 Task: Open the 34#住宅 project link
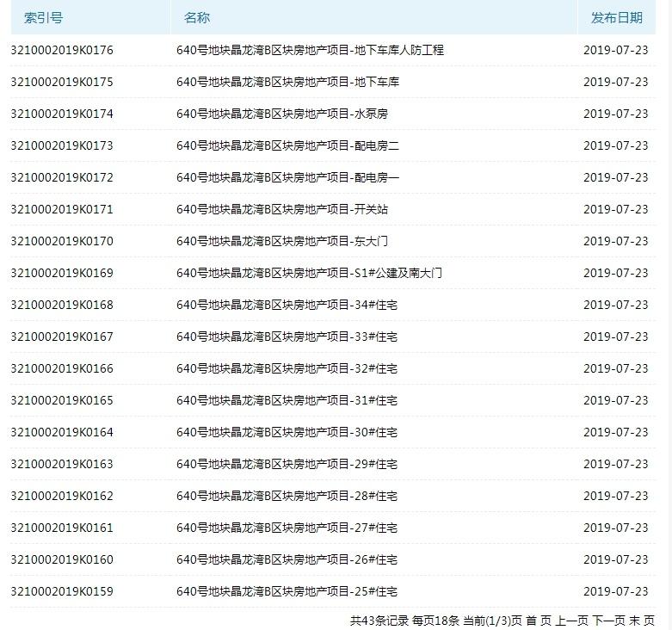click(287, 305)
